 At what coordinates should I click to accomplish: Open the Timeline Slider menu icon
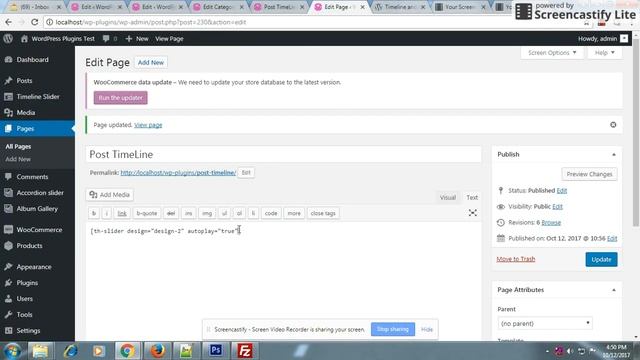8,97
